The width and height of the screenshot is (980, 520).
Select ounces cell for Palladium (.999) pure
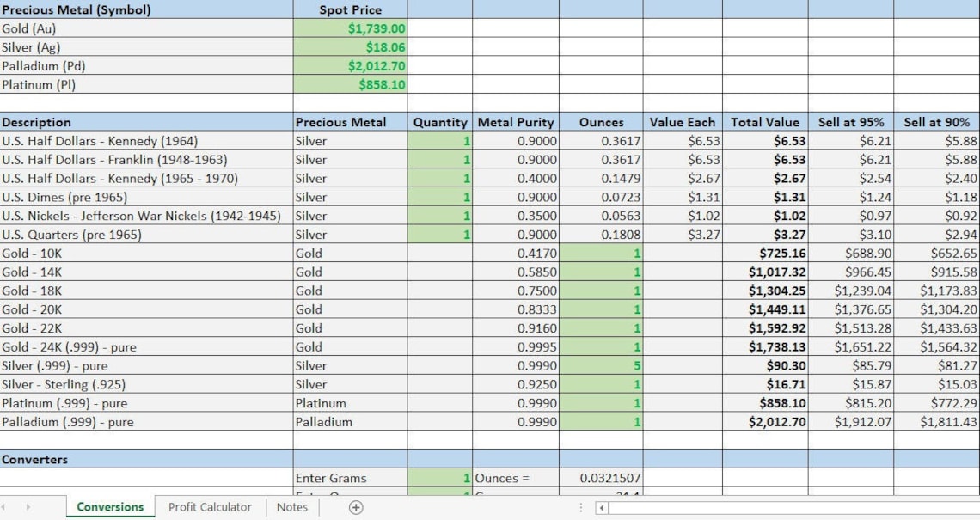(601, 422)
